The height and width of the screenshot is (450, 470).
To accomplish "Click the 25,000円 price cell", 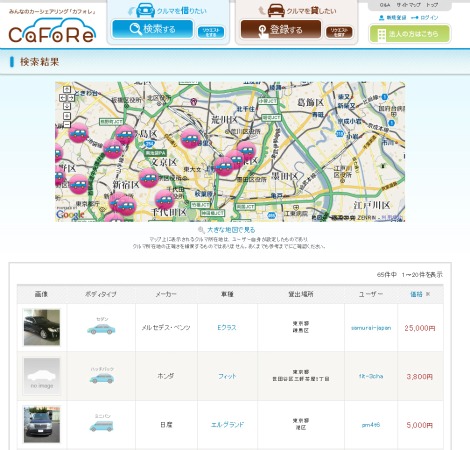I will 420,328.
